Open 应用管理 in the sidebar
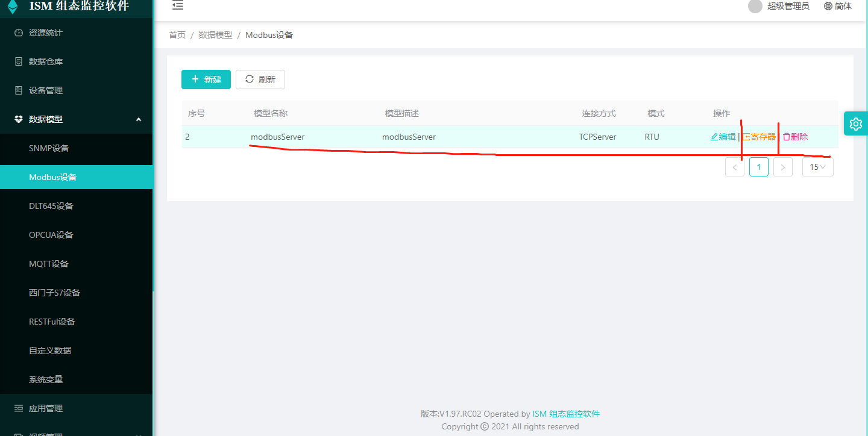The width and height of the screenshot is (868, 436). point(76,408)
